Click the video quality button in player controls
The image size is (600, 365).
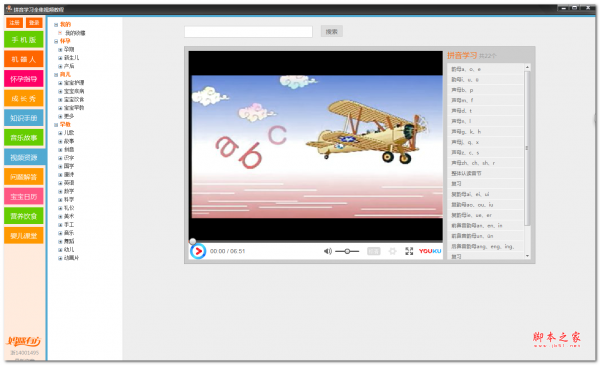[x=373, y=251]
